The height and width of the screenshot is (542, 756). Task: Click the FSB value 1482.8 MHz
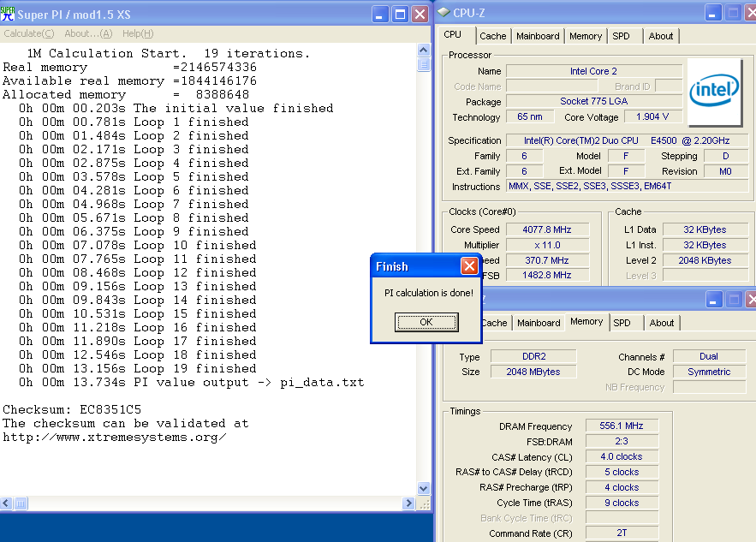coord(547,276)
